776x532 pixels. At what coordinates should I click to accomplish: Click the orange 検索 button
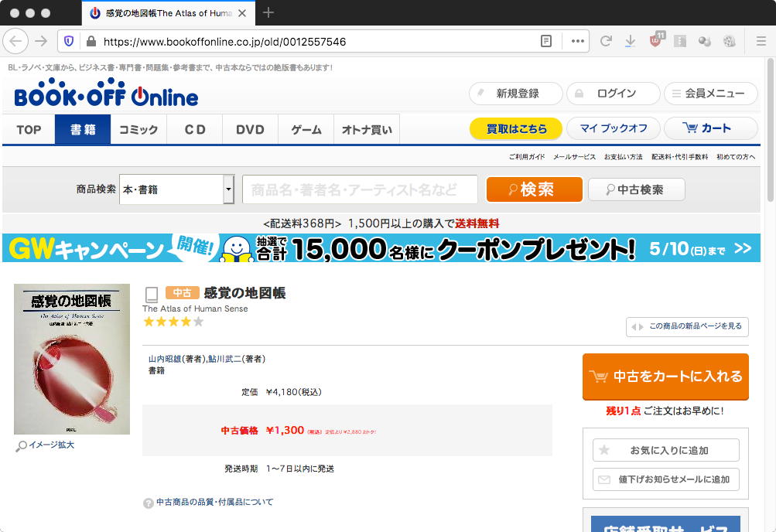pyautogui.click(x=535, y=189)
